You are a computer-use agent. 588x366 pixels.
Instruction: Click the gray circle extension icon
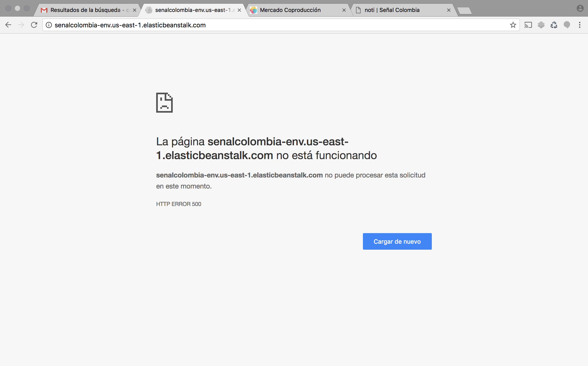(x=567, y=25)
